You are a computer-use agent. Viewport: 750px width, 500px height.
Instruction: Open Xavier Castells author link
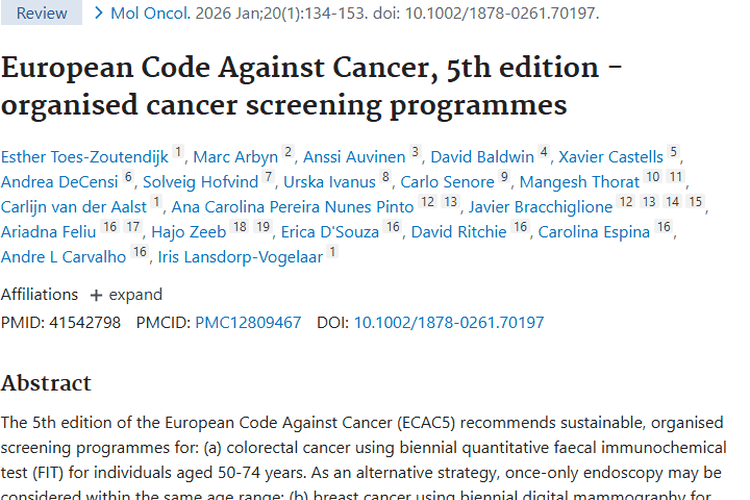tap(610, 157)
